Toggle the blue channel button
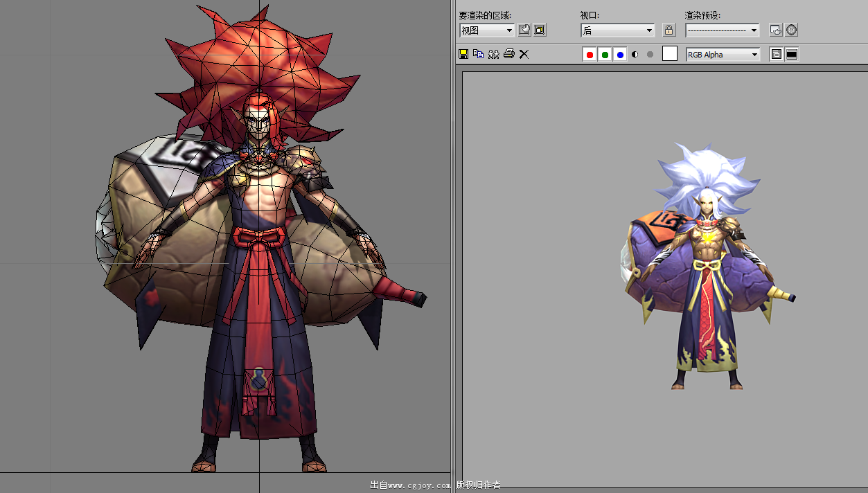Viewport: 868px width, 493px height. [x=620, y=55]
